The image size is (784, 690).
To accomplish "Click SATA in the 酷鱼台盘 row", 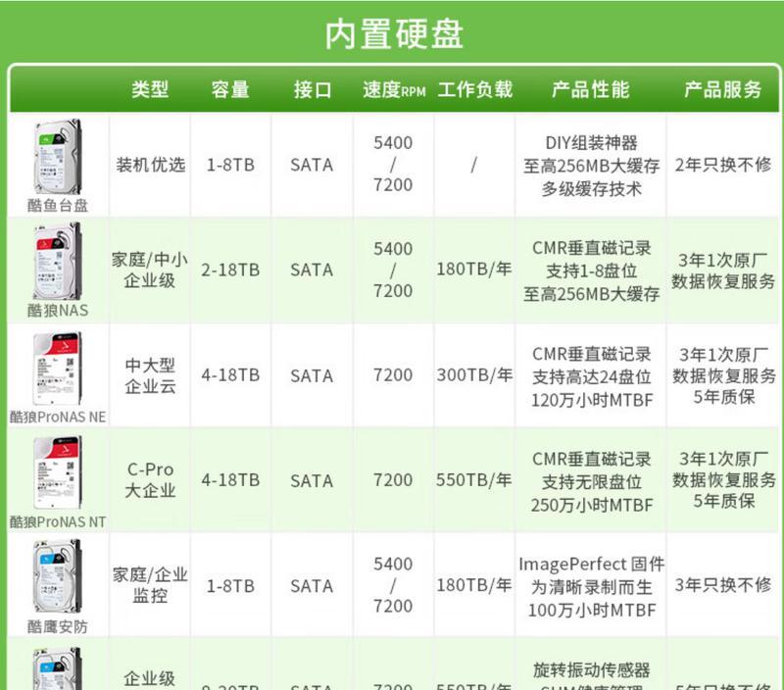I will pyautogui.click(x=312, y=165).
